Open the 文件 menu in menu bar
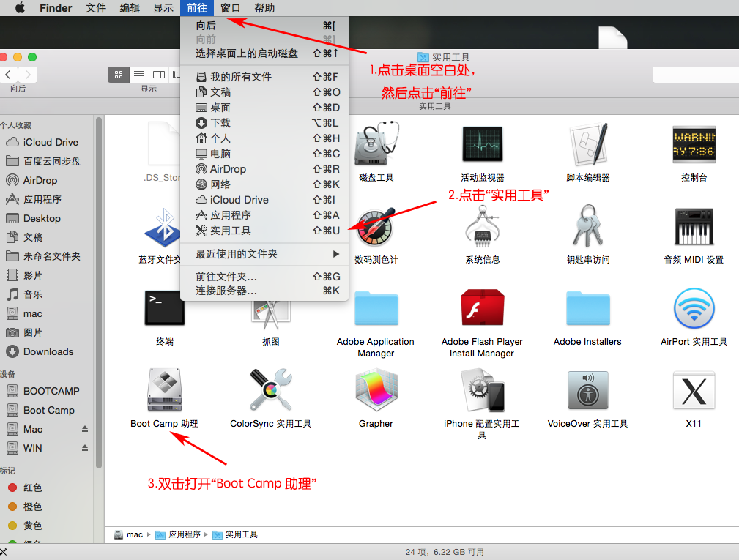Viewport: 739px width, 560px height. pyautogui.click(x=96, y=8)
